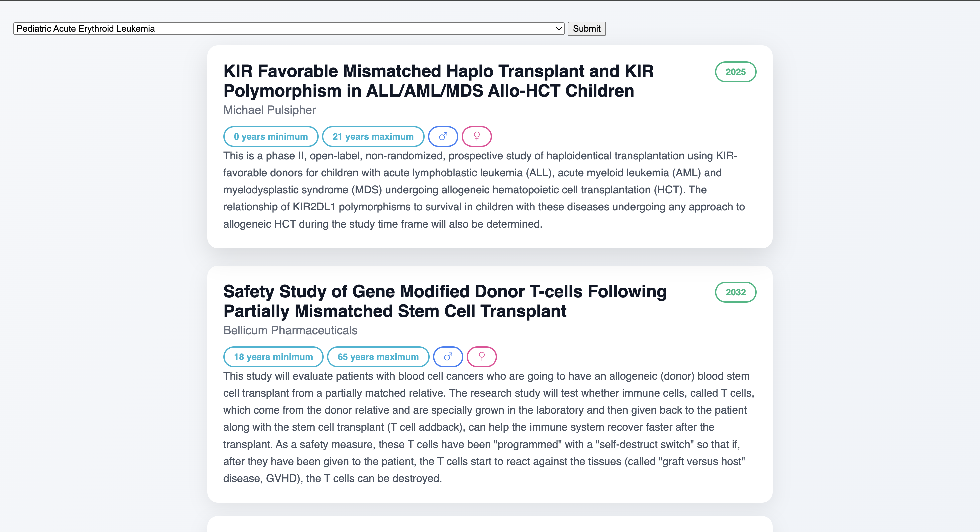
Task: Click the Submit button
Action: (586, 29)
